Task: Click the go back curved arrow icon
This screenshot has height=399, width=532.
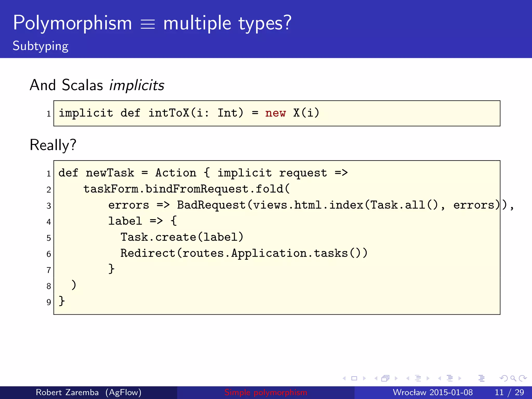Action: coord(504,378)
